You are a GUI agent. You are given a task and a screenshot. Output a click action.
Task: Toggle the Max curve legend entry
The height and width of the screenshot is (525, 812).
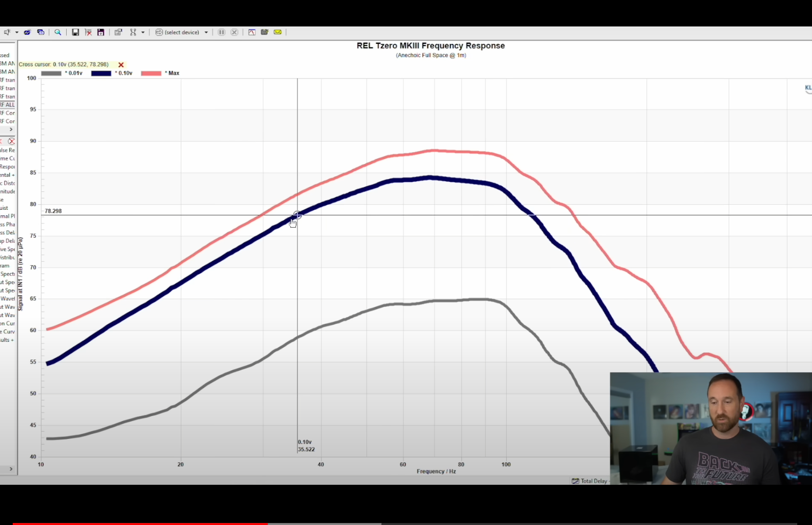click(160, 73)
